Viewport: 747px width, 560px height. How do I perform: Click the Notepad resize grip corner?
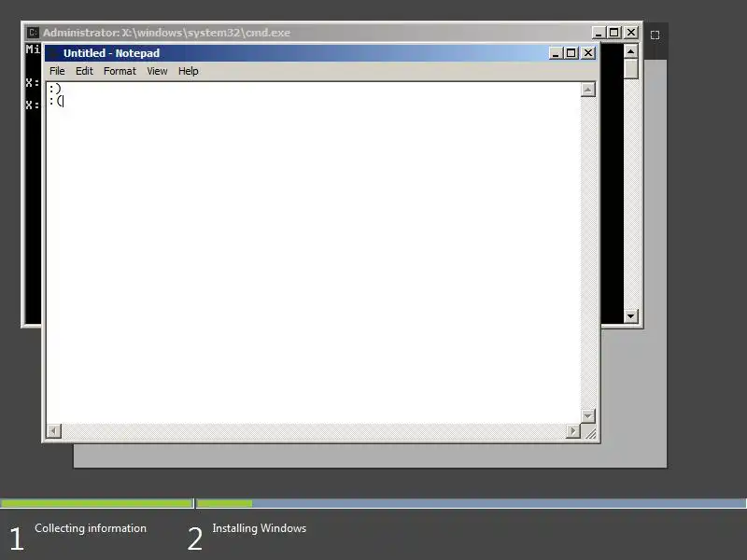(x=590, y=432)
